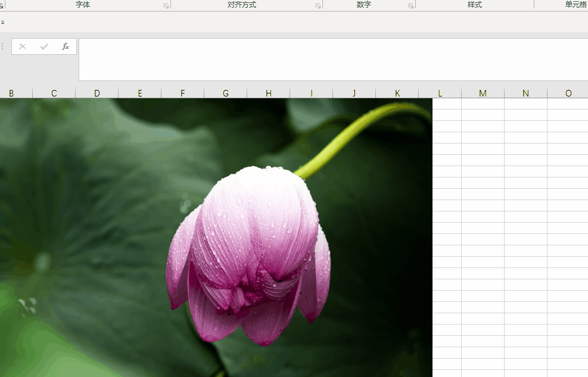Select column D header

coord(97,93)
